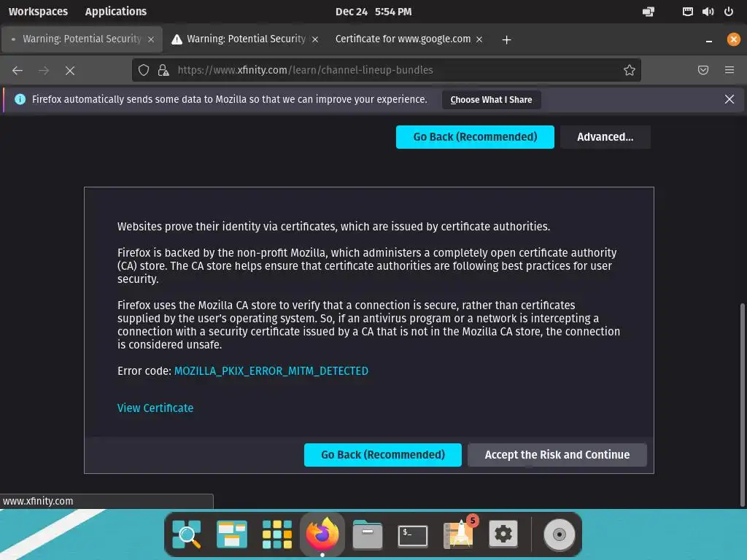Switch to the first Warning: Potential Security tab

[x=82, y=39]
